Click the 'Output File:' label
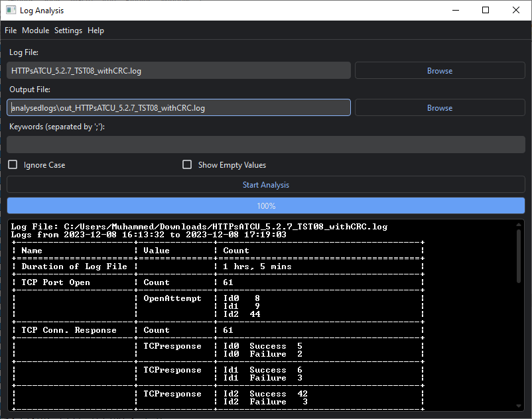 [x=30, y=90]
